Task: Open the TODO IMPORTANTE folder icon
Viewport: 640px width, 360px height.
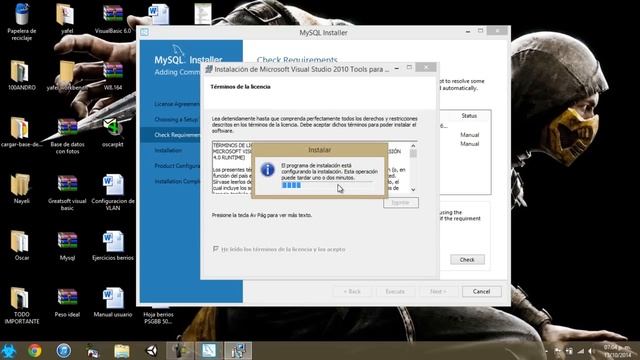Action: (x=22, y=306)
